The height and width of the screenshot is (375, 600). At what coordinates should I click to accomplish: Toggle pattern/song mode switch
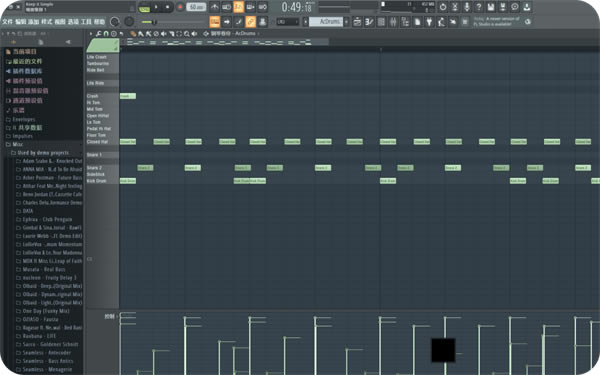click(x=144, y=7)
